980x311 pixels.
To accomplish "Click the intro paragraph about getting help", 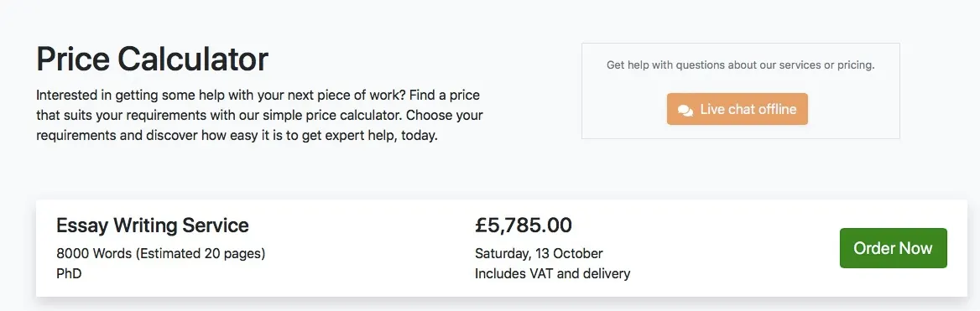I will click(259, 117).
